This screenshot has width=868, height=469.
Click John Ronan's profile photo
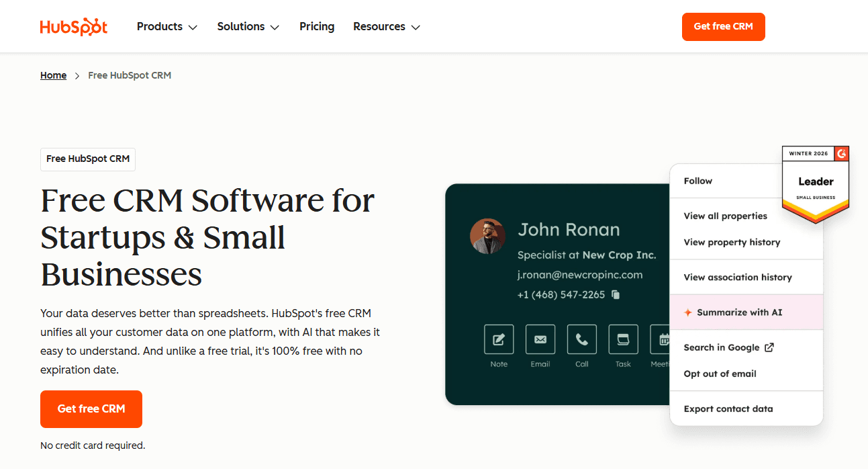[487, 236]
